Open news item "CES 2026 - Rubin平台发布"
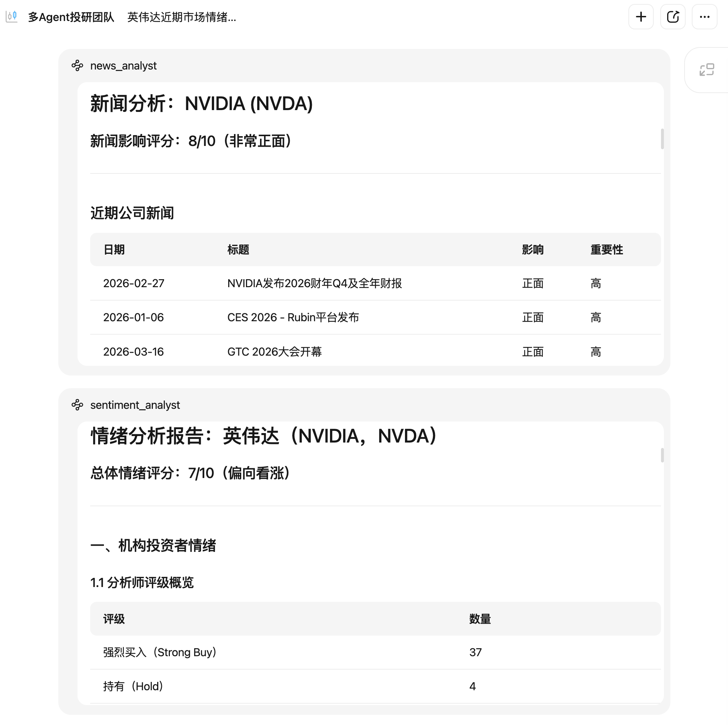The image size is (728, 725). [x=293, y=317]
